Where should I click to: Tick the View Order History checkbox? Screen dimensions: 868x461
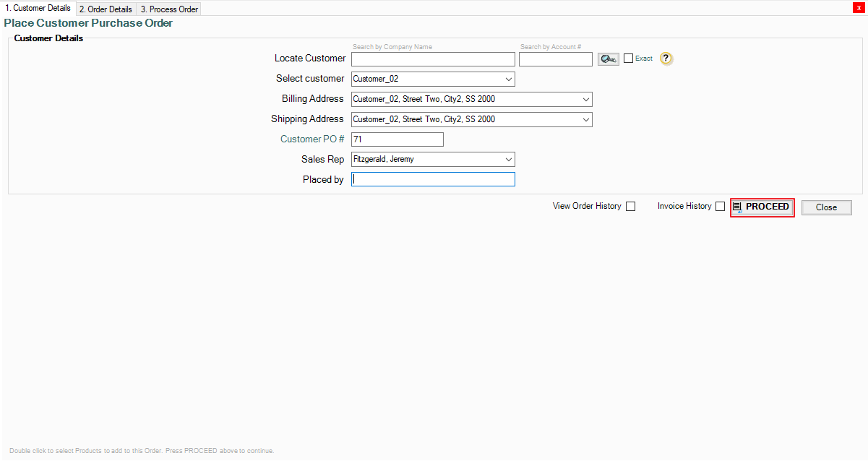(631, 207)
